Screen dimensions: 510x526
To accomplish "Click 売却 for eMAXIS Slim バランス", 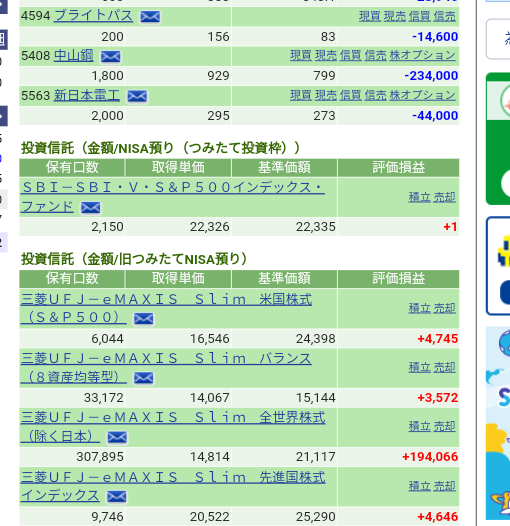I will tap(445, 368).
